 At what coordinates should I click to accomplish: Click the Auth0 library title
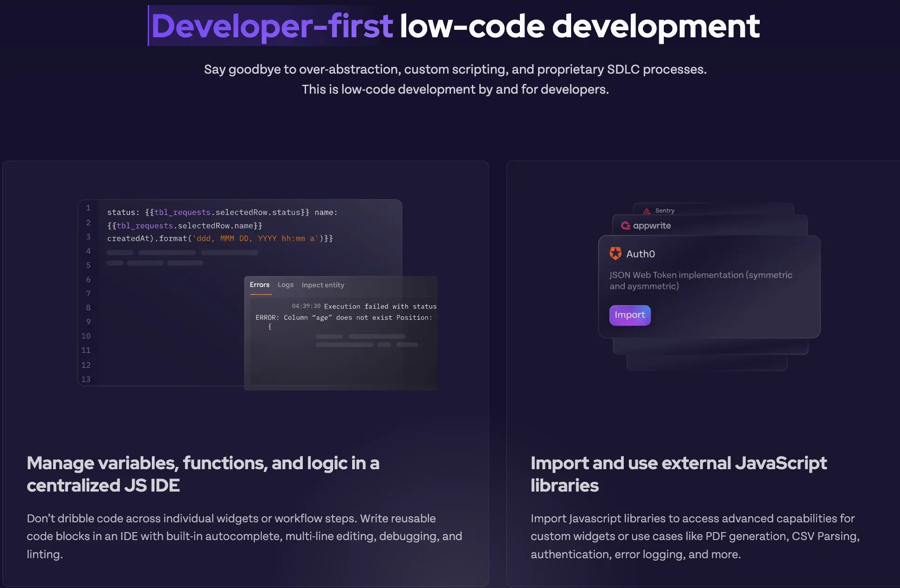[x=641, y=254]
